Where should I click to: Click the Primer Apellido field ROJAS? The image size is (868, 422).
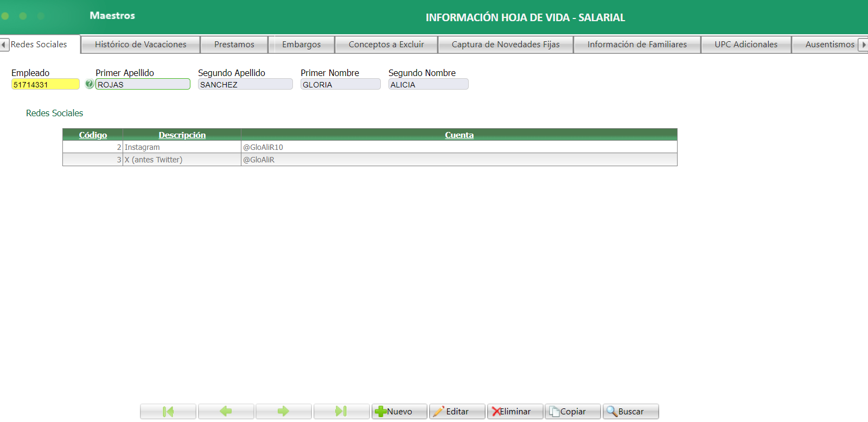coord(143,84)
